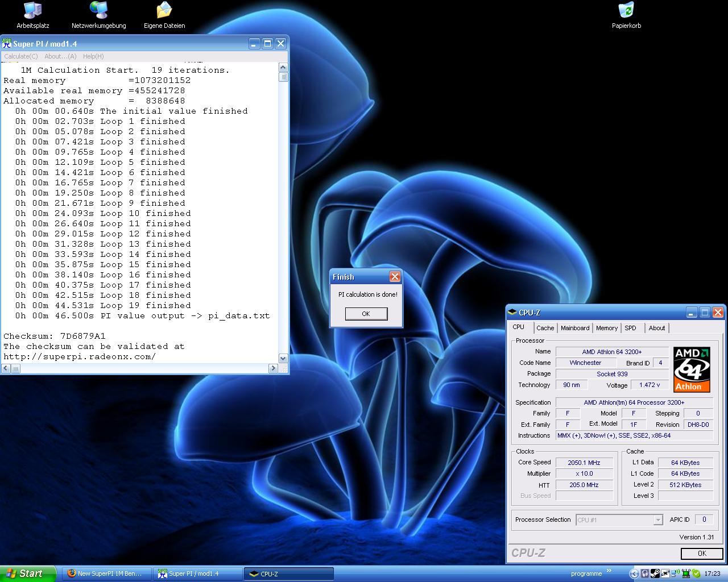This screenshot has width=728, height=582.
Task: Click the tray icon right of Steam
Action: click(665, 573)
